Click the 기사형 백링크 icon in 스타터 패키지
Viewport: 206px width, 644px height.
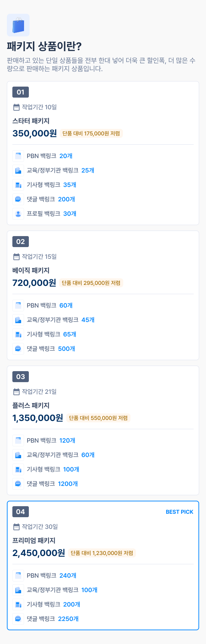pos(18,185)
